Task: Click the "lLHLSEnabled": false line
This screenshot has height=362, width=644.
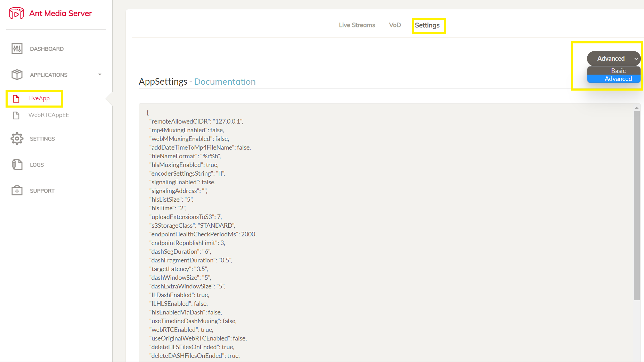Action: click(178, 304)
